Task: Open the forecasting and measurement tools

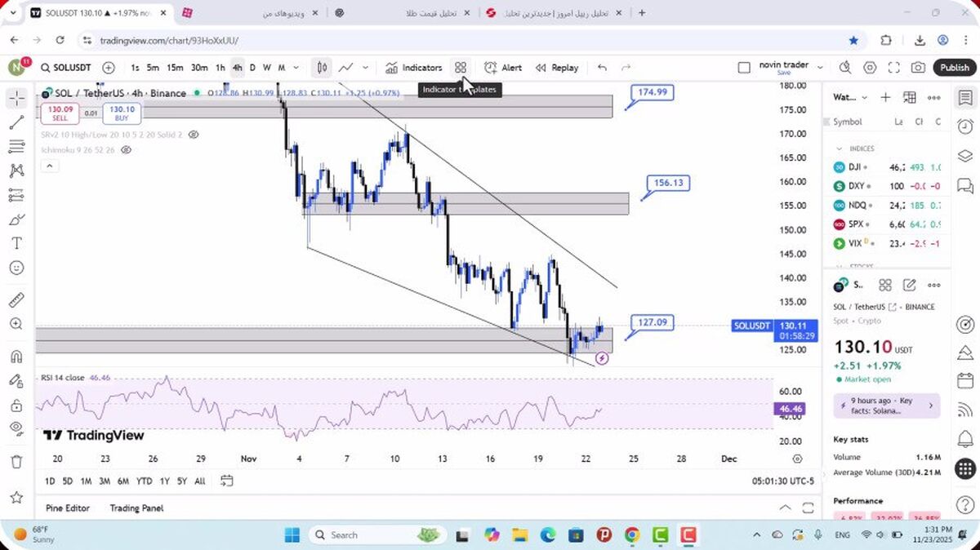Action: 16,195
